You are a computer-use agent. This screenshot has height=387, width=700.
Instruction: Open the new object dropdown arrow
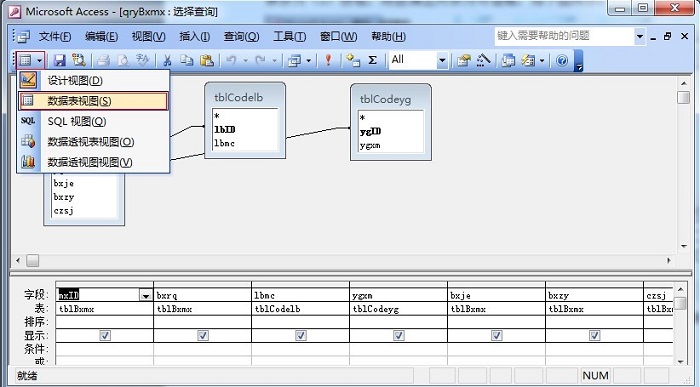(x=542, y=60)
